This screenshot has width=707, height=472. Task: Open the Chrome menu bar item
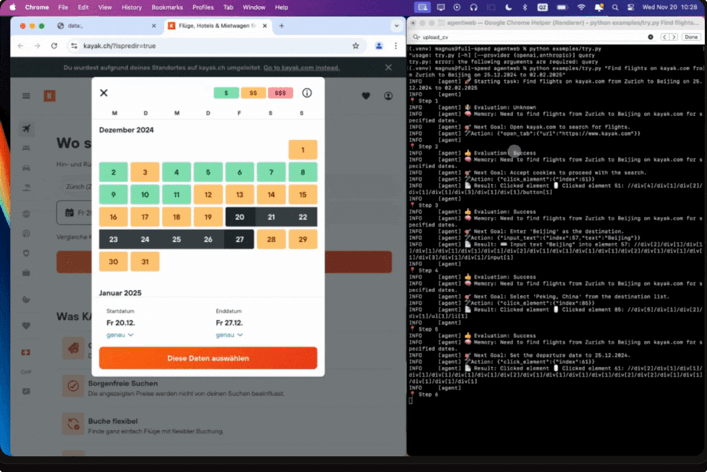tap(37, 7)
